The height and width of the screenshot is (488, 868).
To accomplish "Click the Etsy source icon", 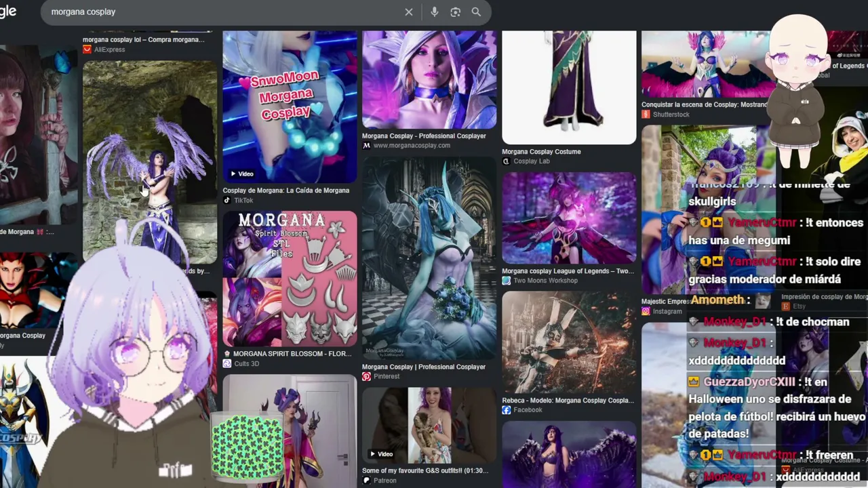I will [x=785, y=306].
